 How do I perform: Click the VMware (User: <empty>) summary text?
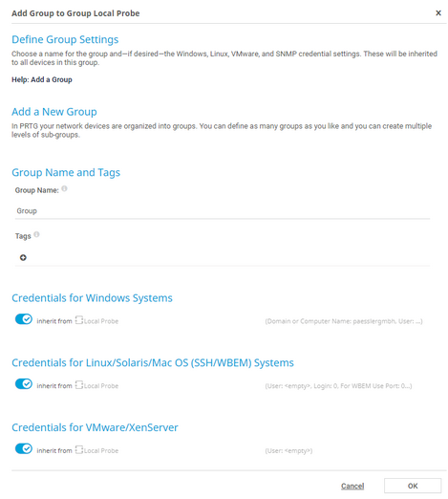point(288,451)
